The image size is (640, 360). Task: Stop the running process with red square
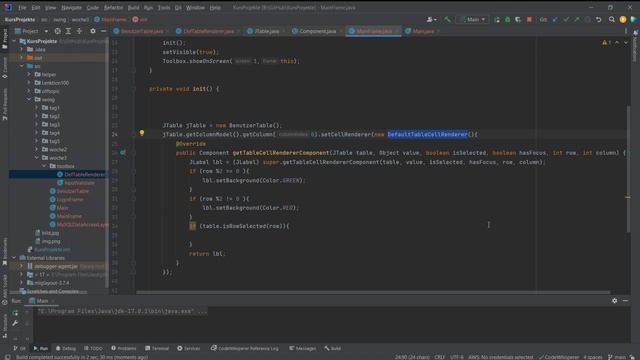[529, 19]
